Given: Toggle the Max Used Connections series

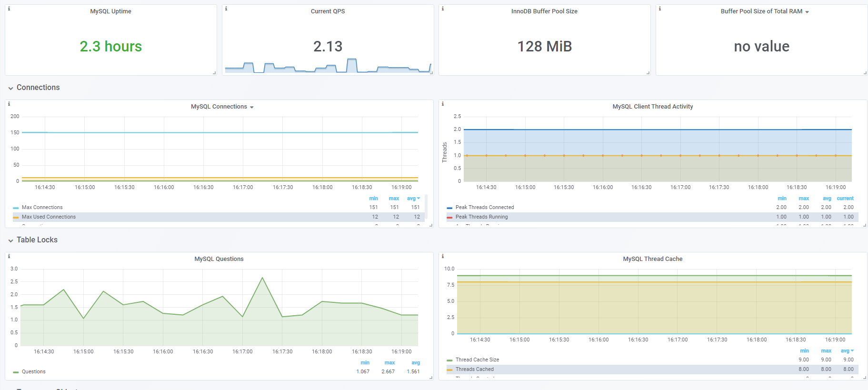Looking at the screenshot, I should (x=49, y=217).
